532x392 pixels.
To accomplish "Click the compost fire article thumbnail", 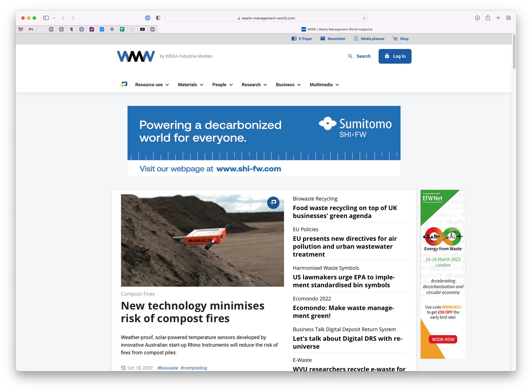I will pos(202,240).
